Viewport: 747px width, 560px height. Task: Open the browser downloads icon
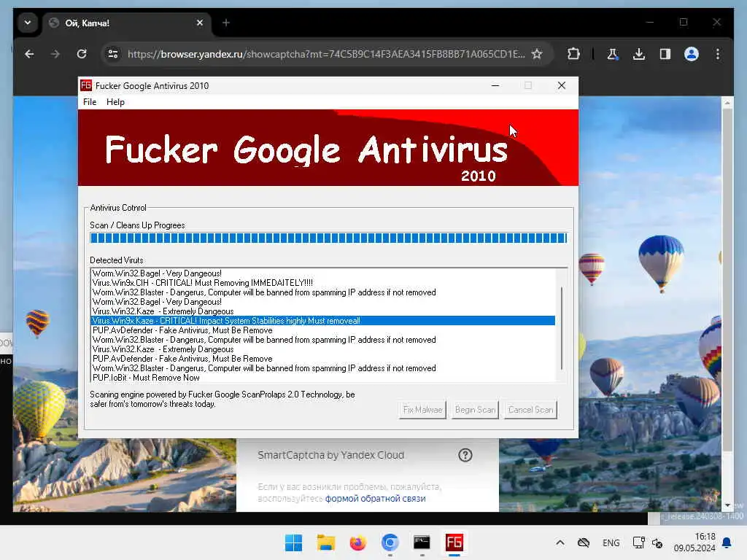tap(639, 54)
